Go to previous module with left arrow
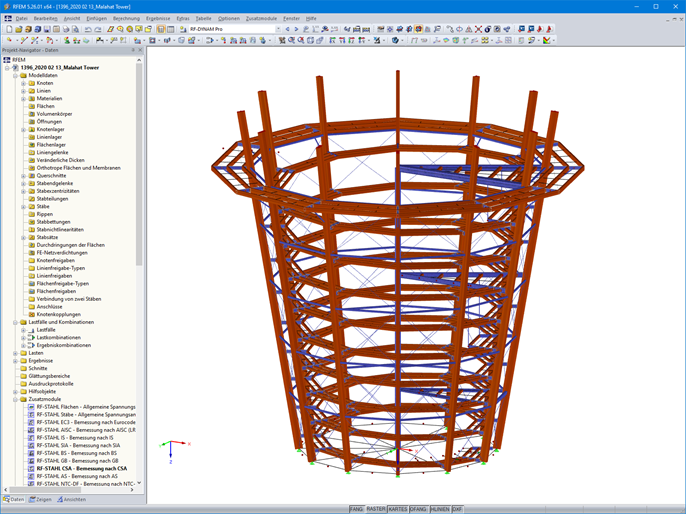The height and width of the screenshot is (514, 686). coord(287,29)
